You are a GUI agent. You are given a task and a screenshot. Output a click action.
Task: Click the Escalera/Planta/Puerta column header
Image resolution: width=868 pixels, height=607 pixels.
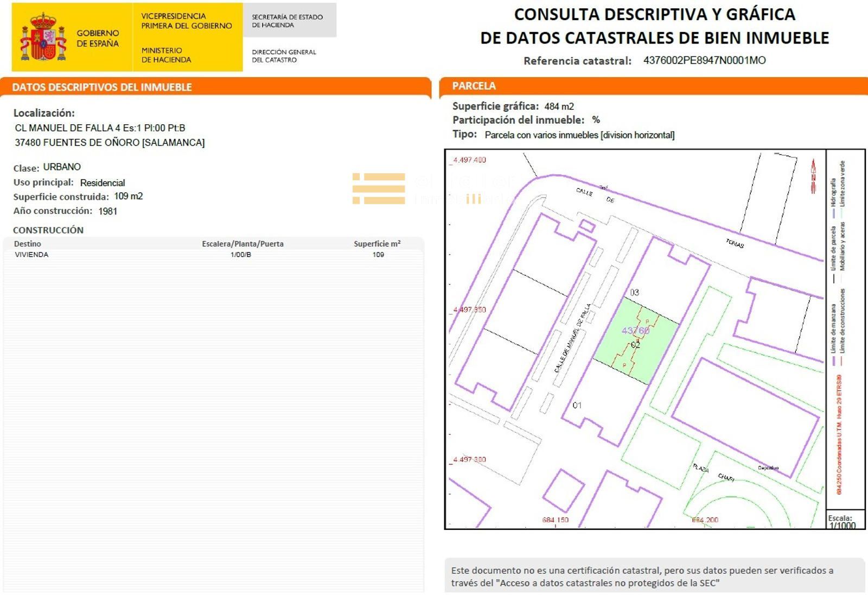click(242, 244)
